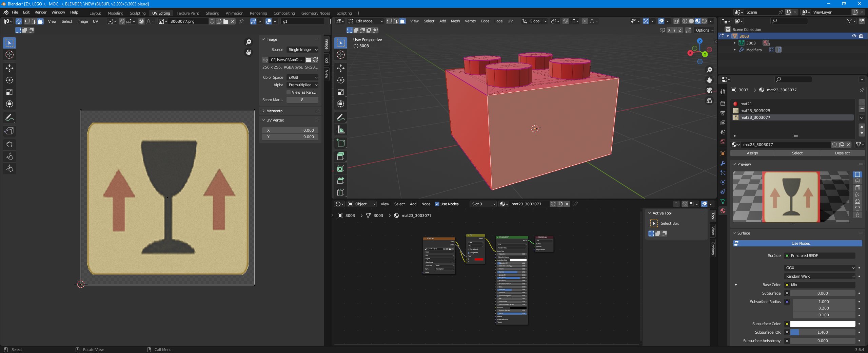Open the Mesh menu in 3D viewport
The width and height of the screenshot is (868, 353).
coord(455,21)
